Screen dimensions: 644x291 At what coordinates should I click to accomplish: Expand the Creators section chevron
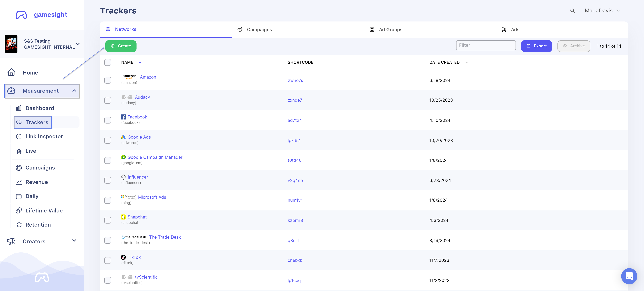click(74, 241)
